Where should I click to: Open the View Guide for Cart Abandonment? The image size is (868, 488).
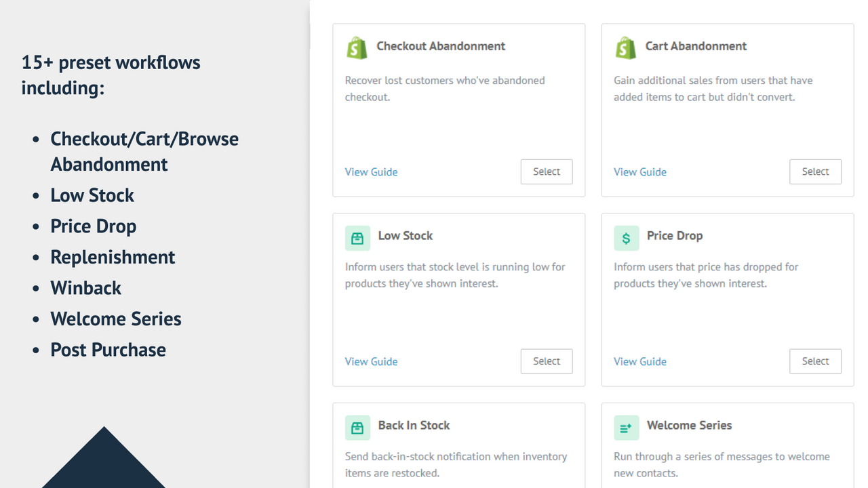(x=639, y=171)
